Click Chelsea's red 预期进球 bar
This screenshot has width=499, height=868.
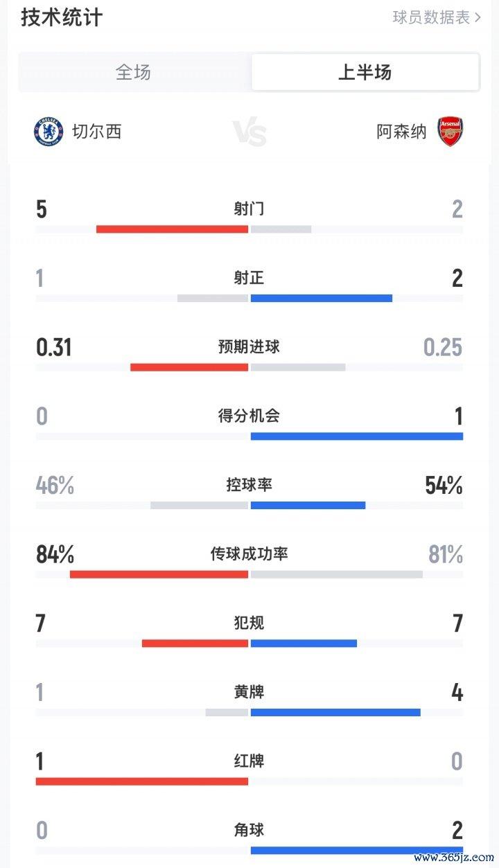[189, 367]
